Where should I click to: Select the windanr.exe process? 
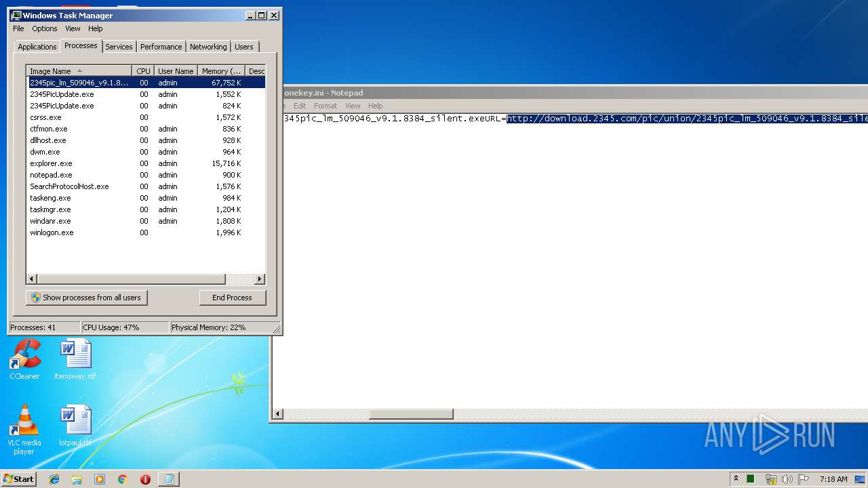[146, 221]
